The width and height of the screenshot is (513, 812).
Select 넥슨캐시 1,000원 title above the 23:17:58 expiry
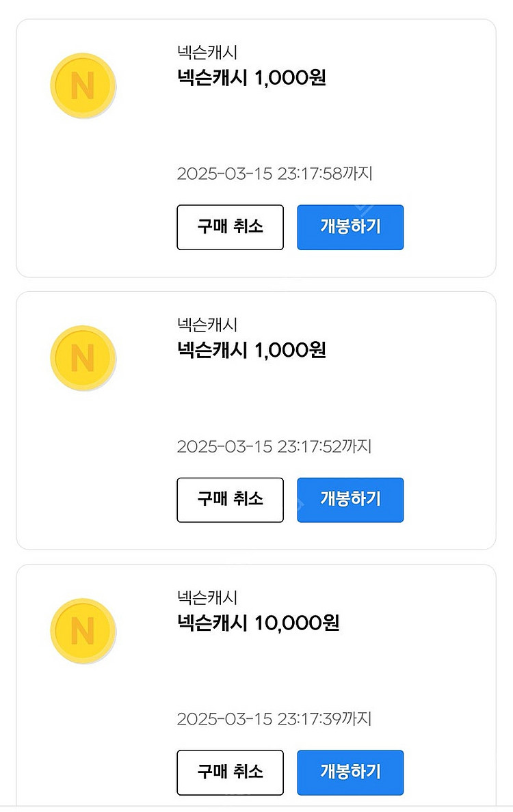[251, 77]
